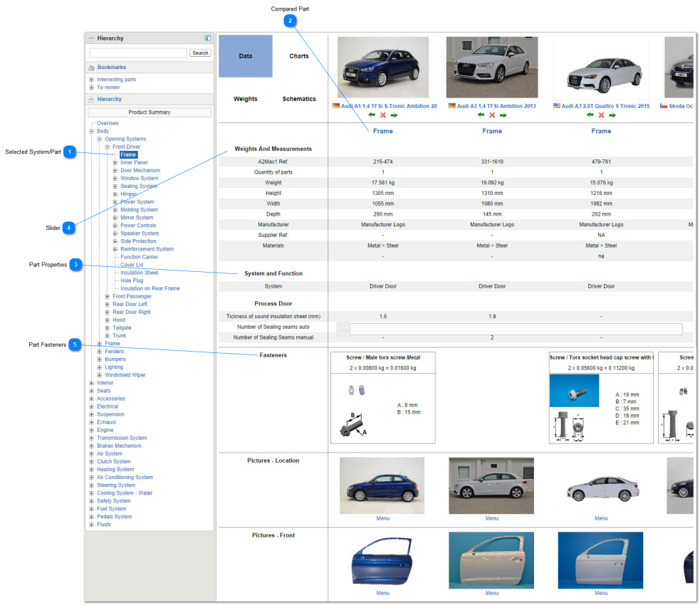
Task: Click the Frame heading in Audi A1 column
Action: (x=383, y=131)
